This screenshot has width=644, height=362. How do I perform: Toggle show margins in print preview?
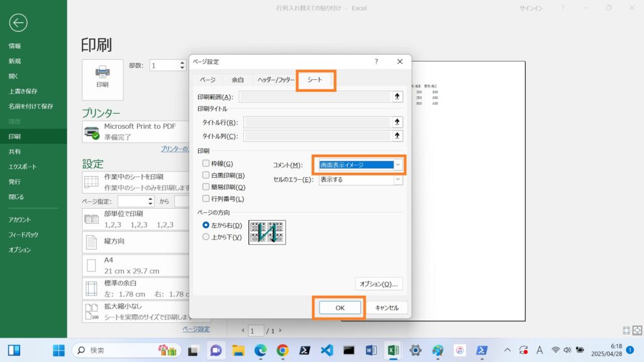[x=626, y=331]
